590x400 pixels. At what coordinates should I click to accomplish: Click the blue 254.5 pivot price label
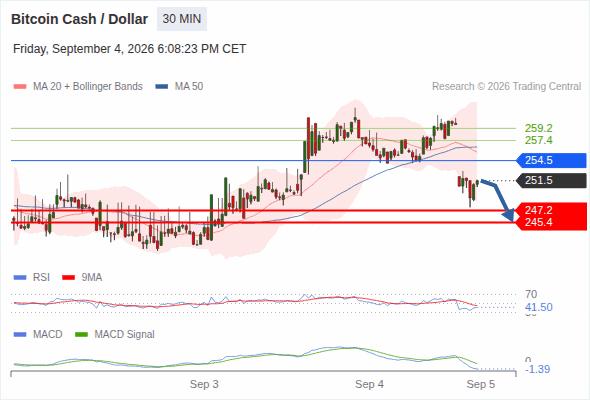pos(551,160)
